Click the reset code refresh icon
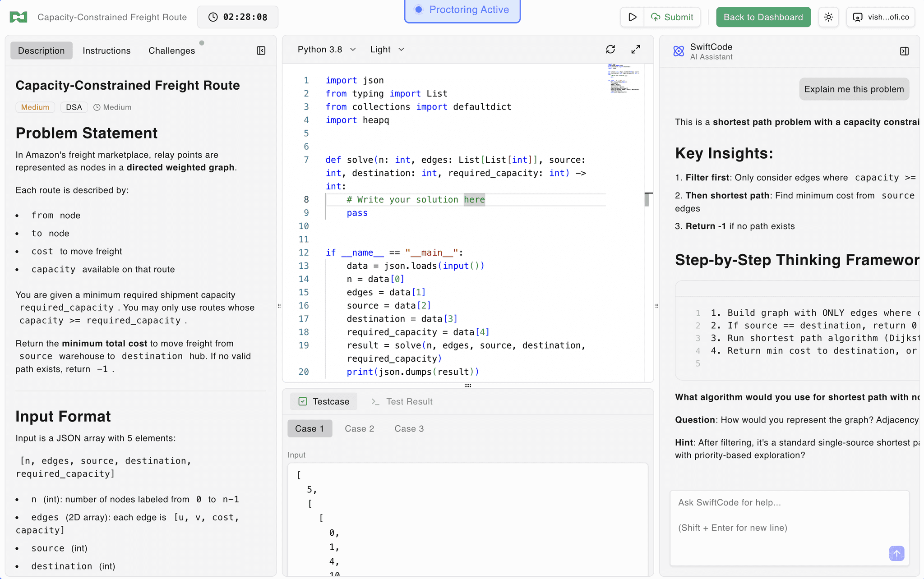Viewport: 924px width, 579px height. point(610,49)
